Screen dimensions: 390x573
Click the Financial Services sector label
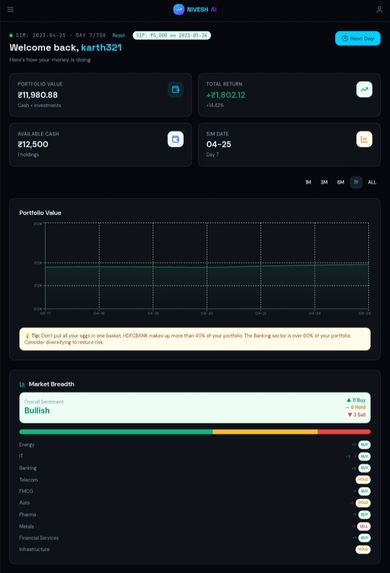(x=39, y=538)
